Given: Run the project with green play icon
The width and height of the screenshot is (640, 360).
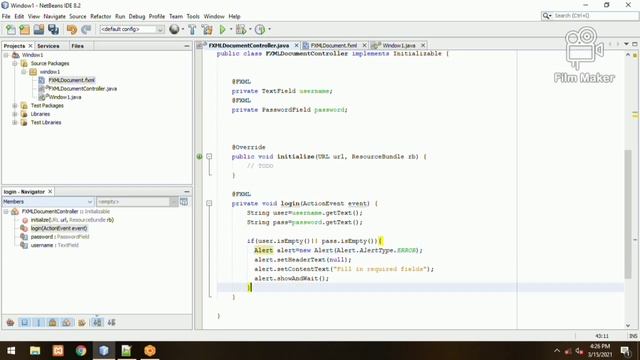Looking at the screenshot, I should tap(222, 29).
